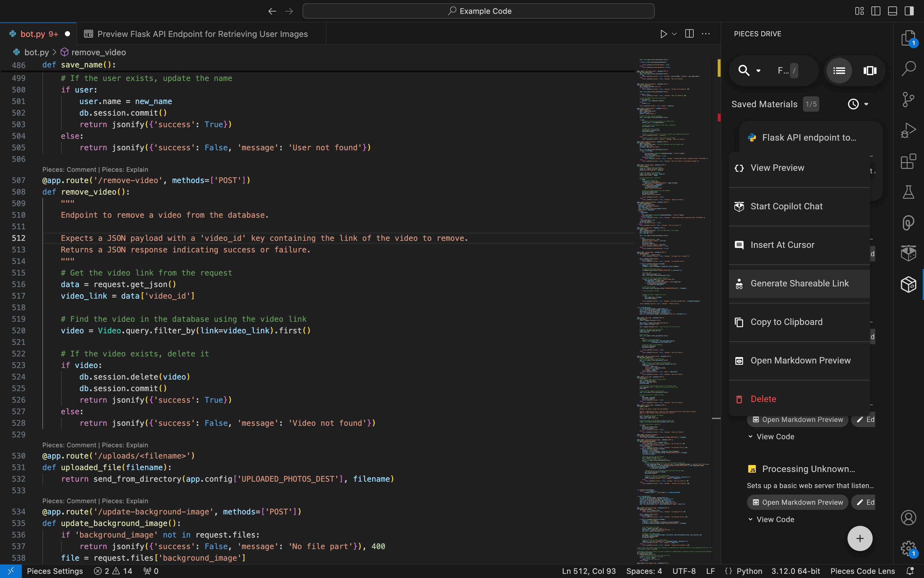Open the Search view in activity bar
This screenshot has height=578, width=924.
pyautogui.click(x=908, y=69)
